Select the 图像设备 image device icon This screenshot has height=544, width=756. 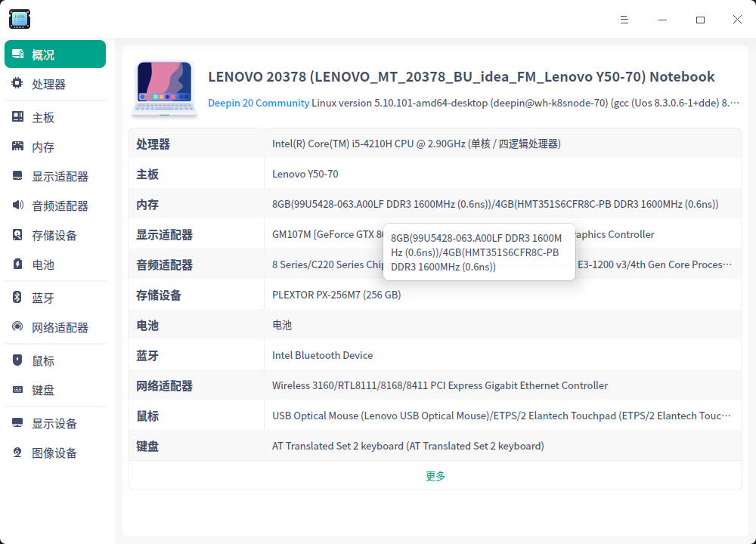[17, 453]
